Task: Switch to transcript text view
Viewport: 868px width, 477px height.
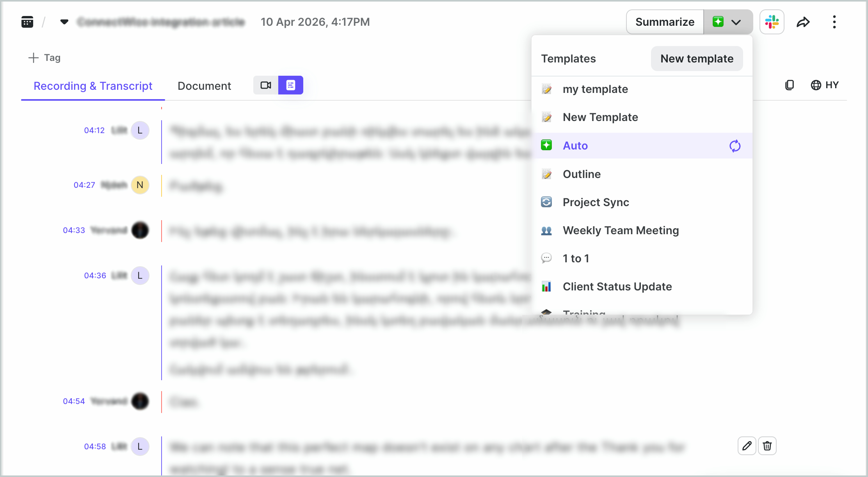Action: [x=291, y=85]
